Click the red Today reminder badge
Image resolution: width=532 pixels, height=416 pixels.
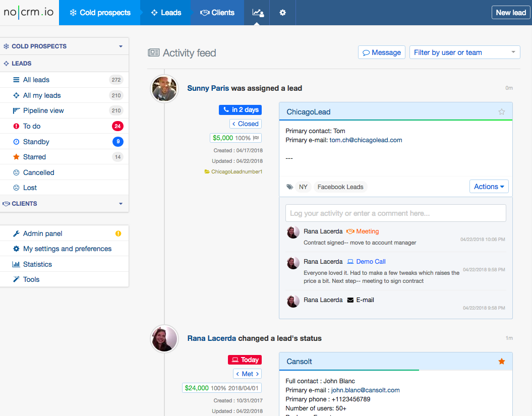point(245,360)
